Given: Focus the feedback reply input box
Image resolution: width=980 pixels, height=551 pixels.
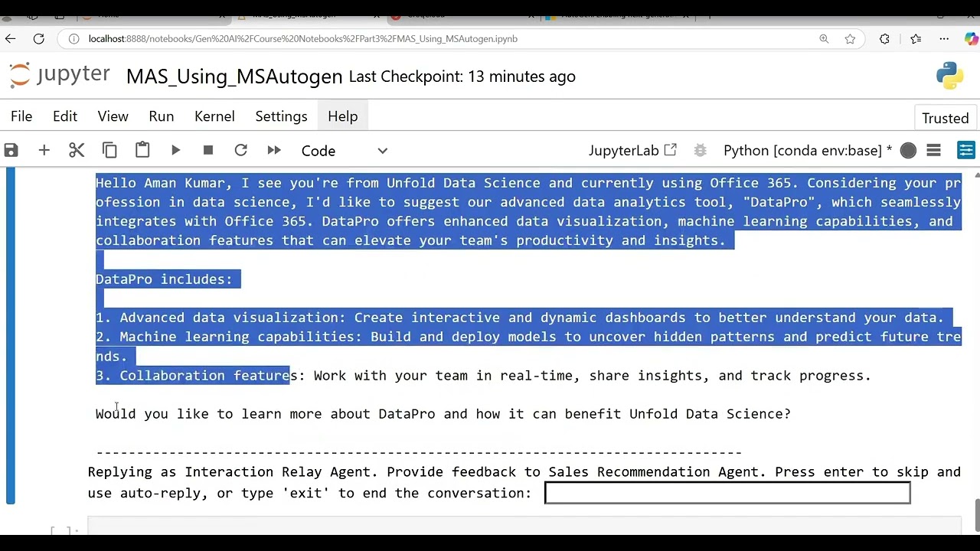Looking at the screenshot, I should (x=727, y=493).
